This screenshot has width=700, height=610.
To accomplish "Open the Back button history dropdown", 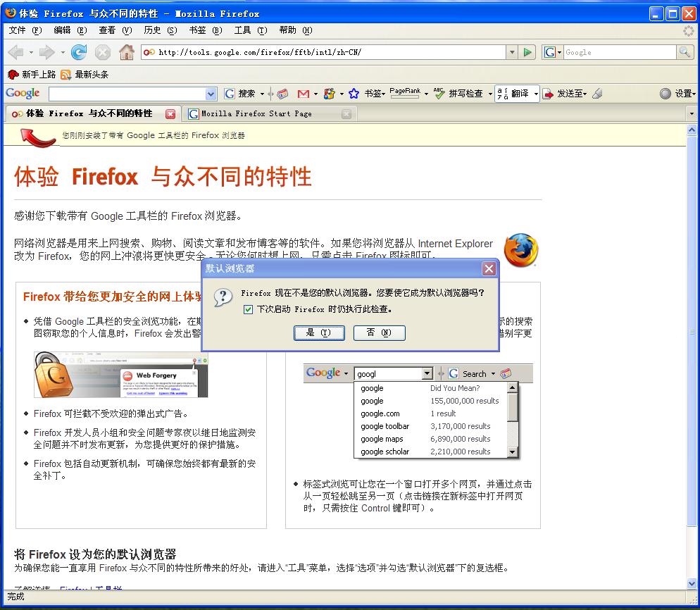I will tap(31, 52).
